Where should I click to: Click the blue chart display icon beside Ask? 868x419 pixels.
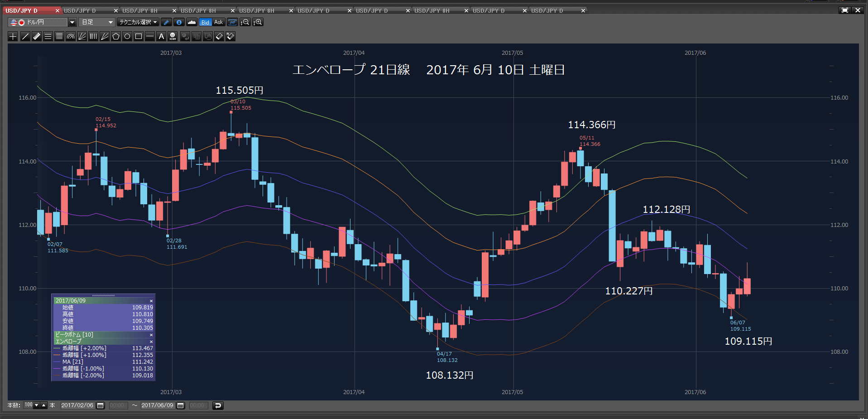coord(232,22)
